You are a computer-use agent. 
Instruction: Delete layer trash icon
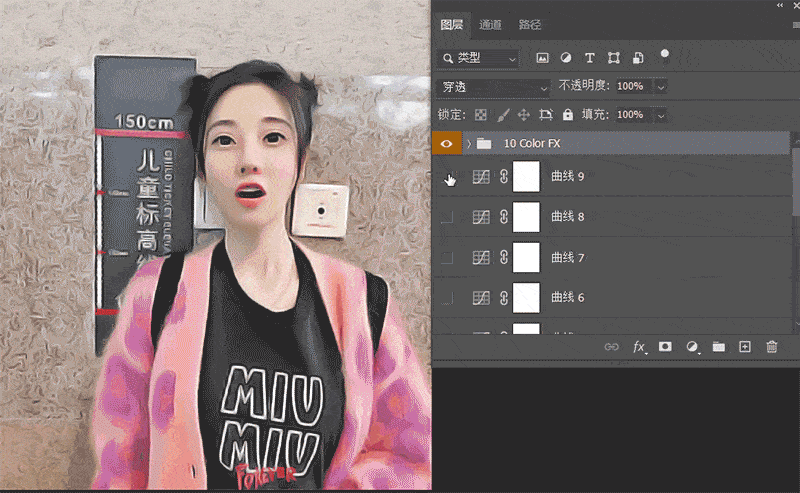point(771,347)
